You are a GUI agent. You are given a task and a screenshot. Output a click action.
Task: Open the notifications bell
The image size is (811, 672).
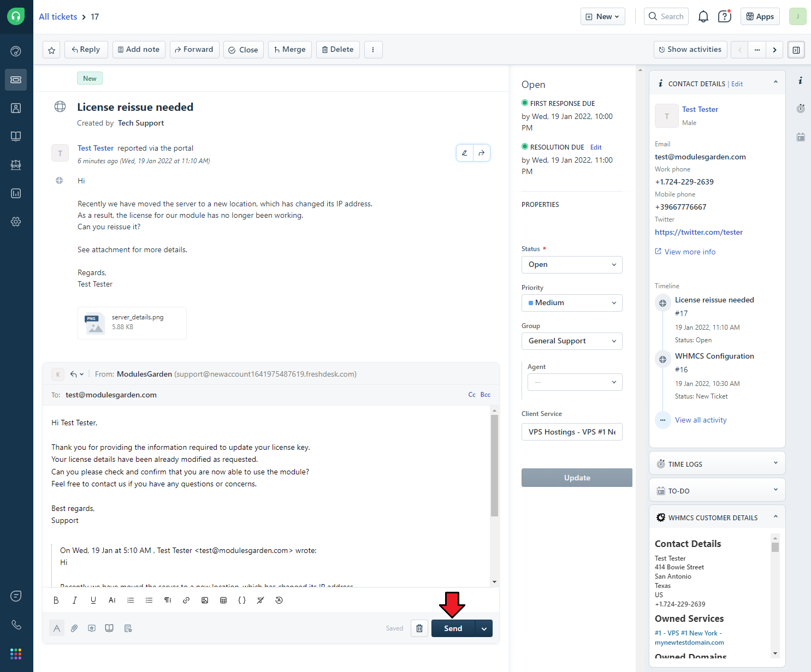[x=703, y=16]
